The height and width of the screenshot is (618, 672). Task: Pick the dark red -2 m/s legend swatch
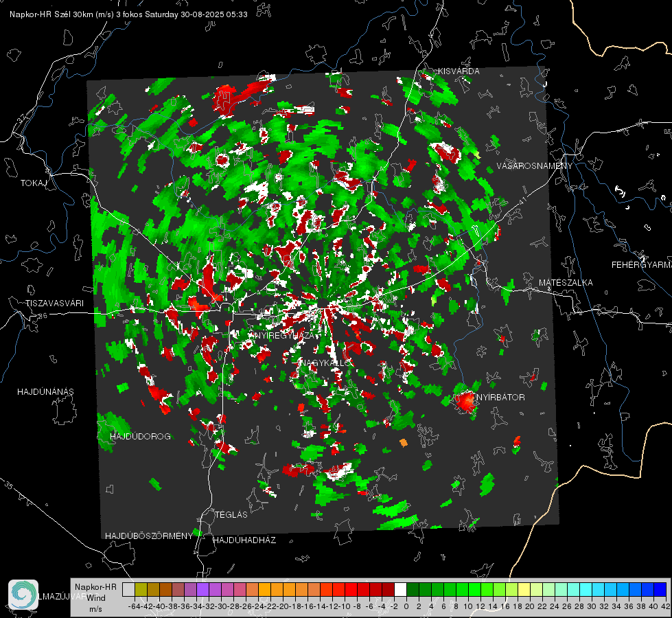[388, 589]
